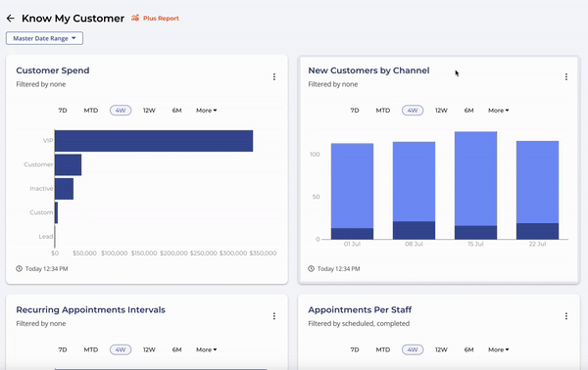Viewport: 588px width, 370px height.
Task: Click the Plus Report badge icon
Action: tap(135, 18)
